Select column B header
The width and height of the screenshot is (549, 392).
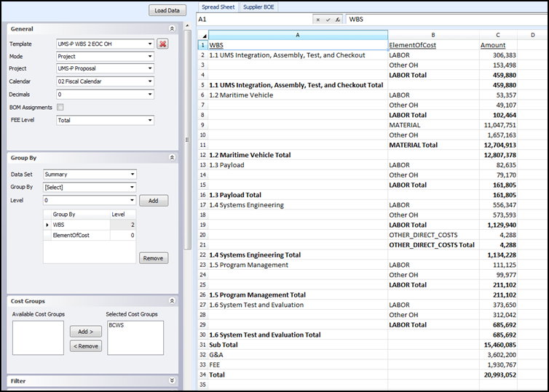[433, 35]
